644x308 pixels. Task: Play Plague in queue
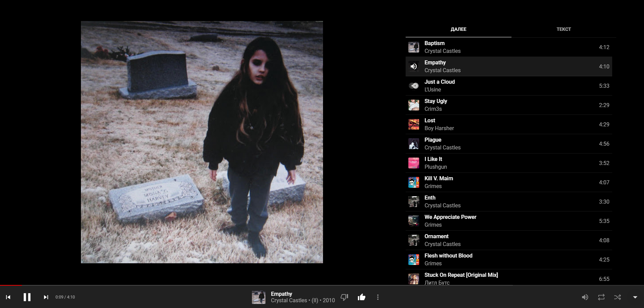coord(509,144)
